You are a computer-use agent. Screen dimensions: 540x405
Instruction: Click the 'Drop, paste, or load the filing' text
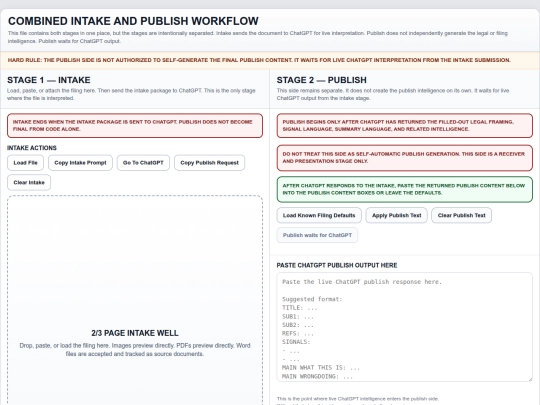(x=135, y=350)
